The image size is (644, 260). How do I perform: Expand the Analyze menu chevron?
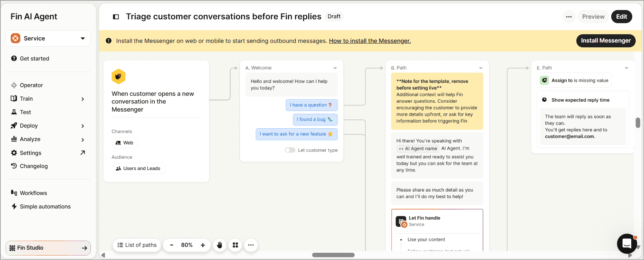(x=83, y=139)
